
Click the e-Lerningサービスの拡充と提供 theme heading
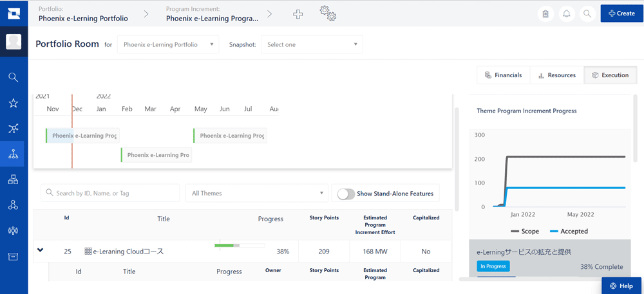tap(524, 252)
